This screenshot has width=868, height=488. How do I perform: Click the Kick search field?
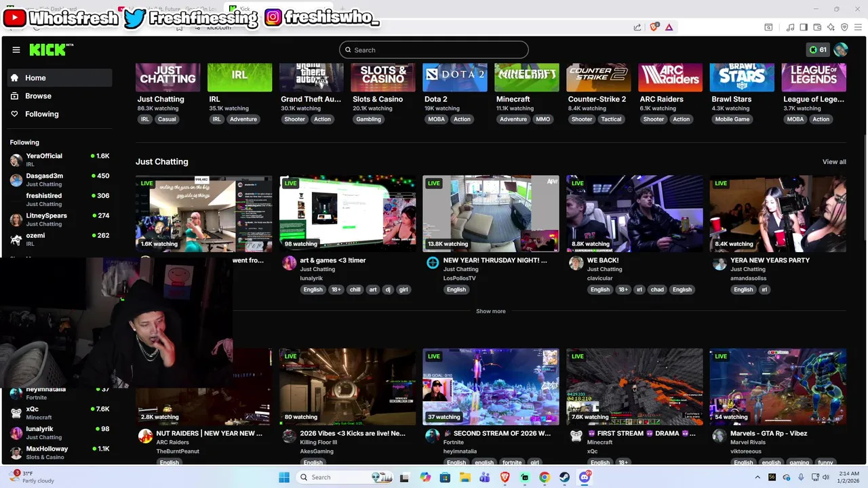pyautogui.click(x=434, y=49)
